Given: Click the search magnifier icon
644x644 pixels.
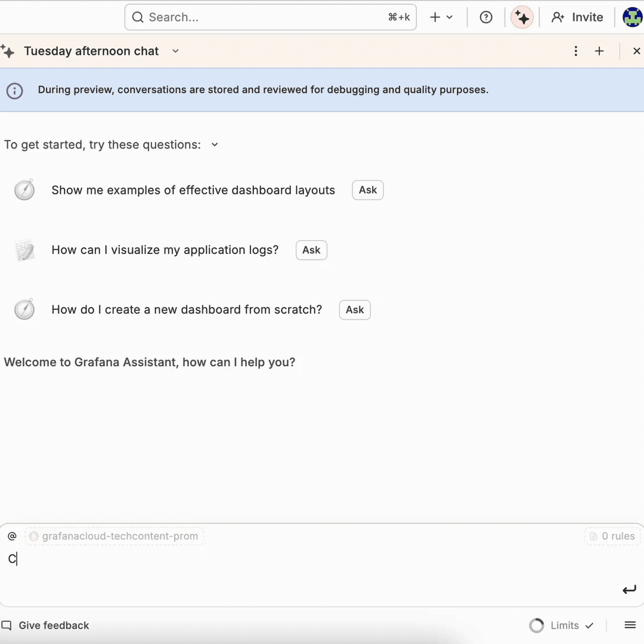Looking at the screenshot, I should [x=138, y=17].
